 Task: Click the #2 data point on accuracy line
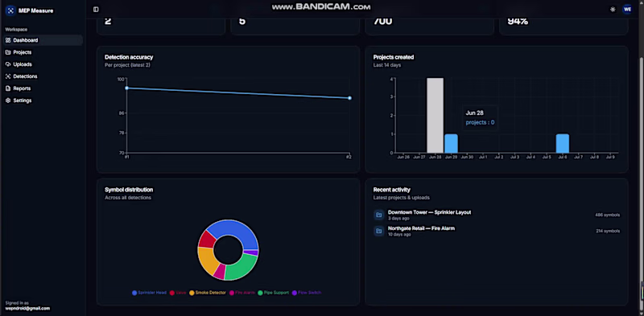(349, 98)
